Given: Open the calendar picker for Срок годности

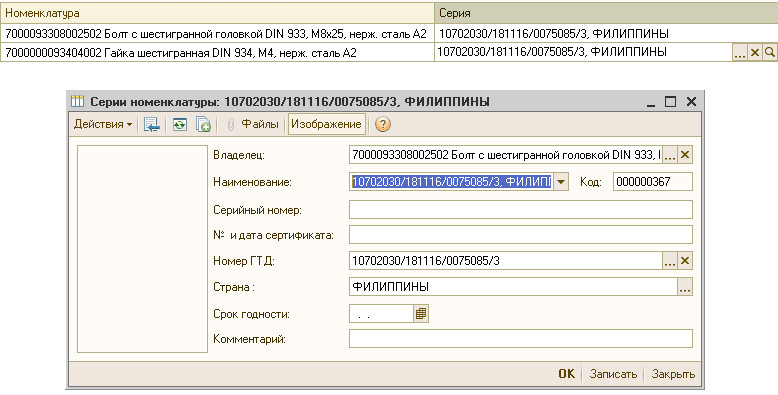Looking at the screenshot, I should tap(421, 314).
